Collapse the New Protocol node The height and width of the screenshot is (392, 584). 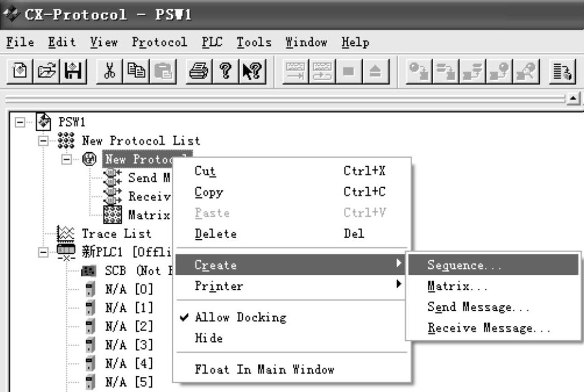point(66,159)
